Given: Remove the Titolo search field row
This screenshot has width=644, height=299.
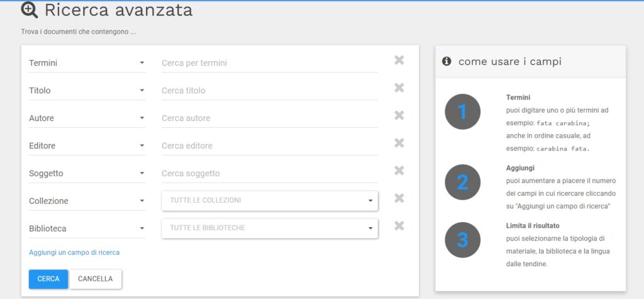Looking at the screenshot, I should coord(399,88).
